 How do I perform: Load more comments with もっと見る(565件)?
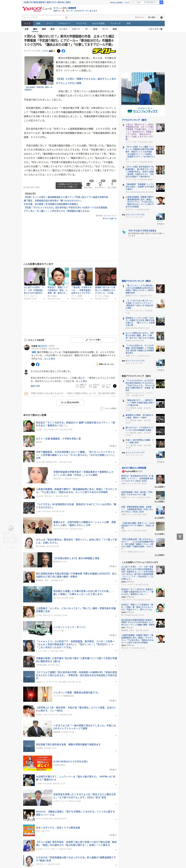coord(70,402)
